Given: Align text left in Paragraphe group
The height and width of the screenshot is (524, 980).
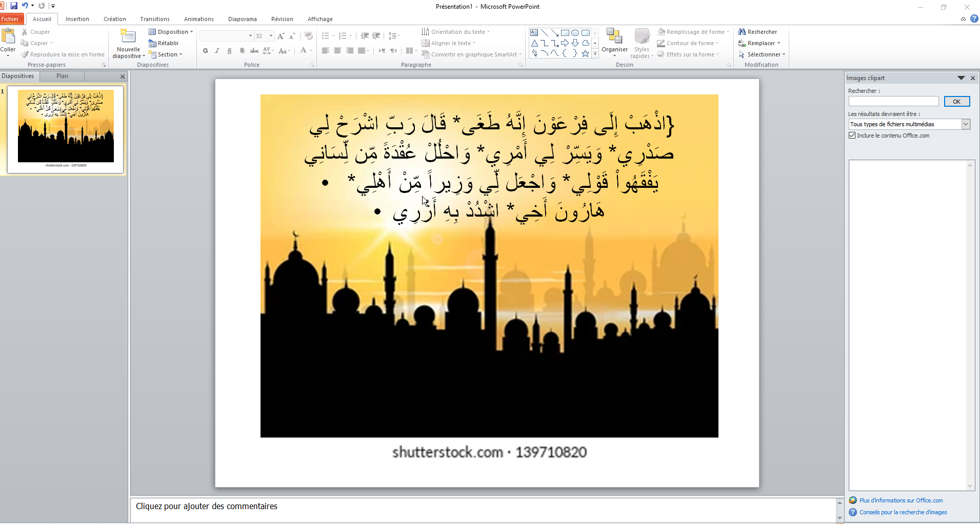Looking at the screenshot, I should click(326, 51).
